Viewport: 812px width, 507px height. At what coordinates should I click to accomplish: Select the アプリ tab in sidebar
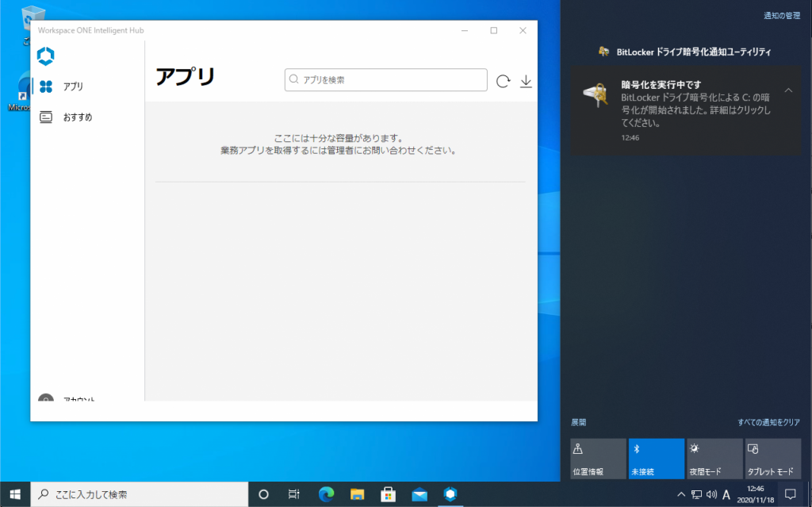click(73, 86)
